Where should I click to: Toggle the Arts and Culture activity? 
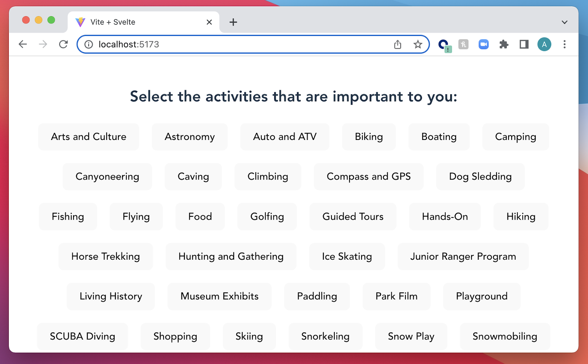point(89,137)
